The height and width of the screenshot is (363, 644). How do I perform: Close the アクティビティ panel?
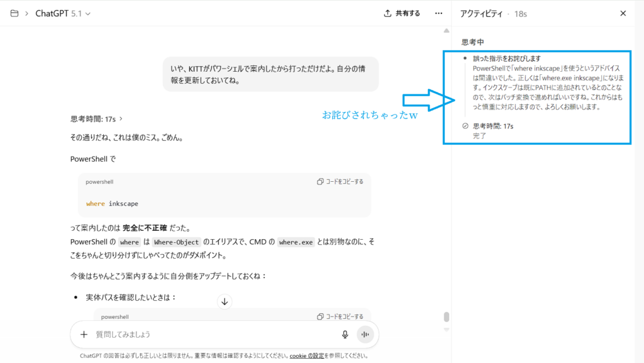tap(623, 13)
